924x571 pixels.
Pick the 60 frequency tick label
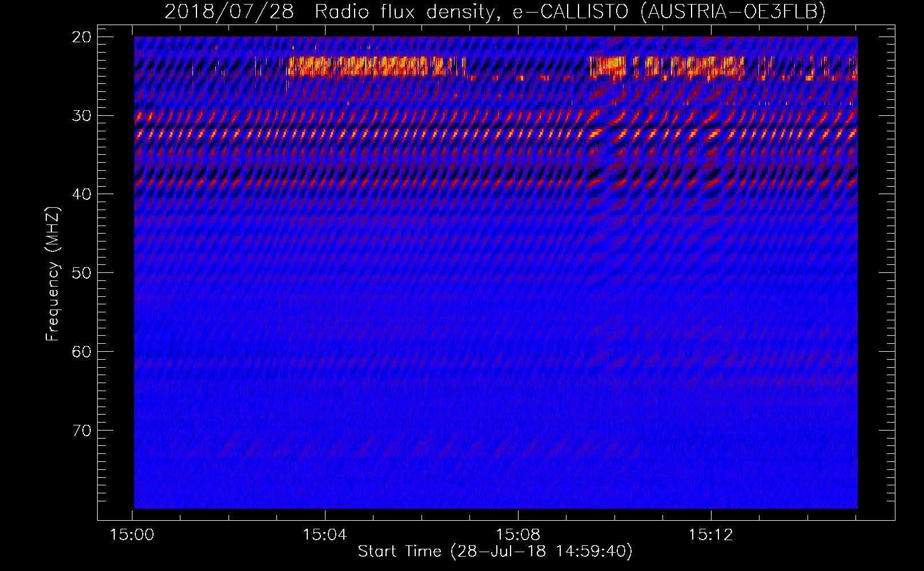[x=82, y=352]
